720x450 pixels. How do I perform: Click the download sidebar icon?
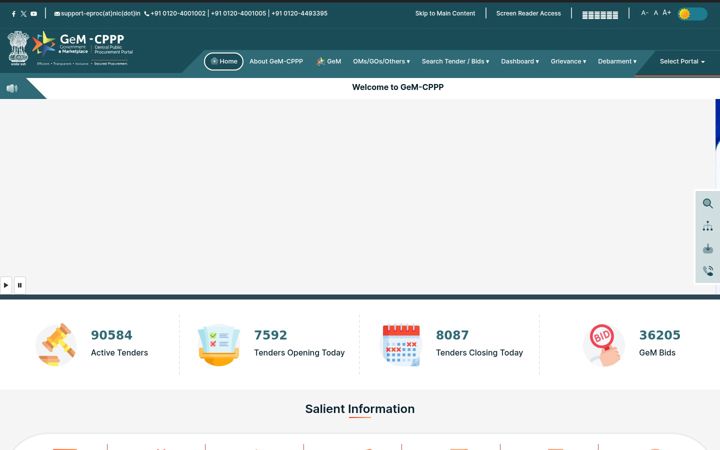point(708,248)
